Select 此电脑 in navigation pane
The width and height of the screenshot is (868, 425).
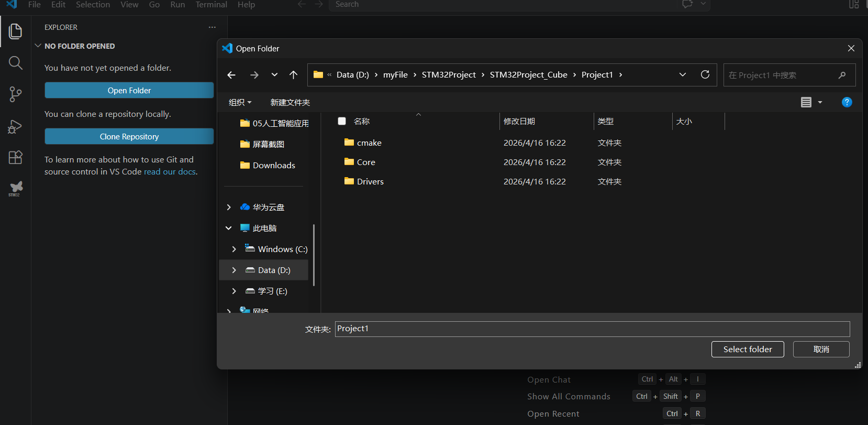264,228
